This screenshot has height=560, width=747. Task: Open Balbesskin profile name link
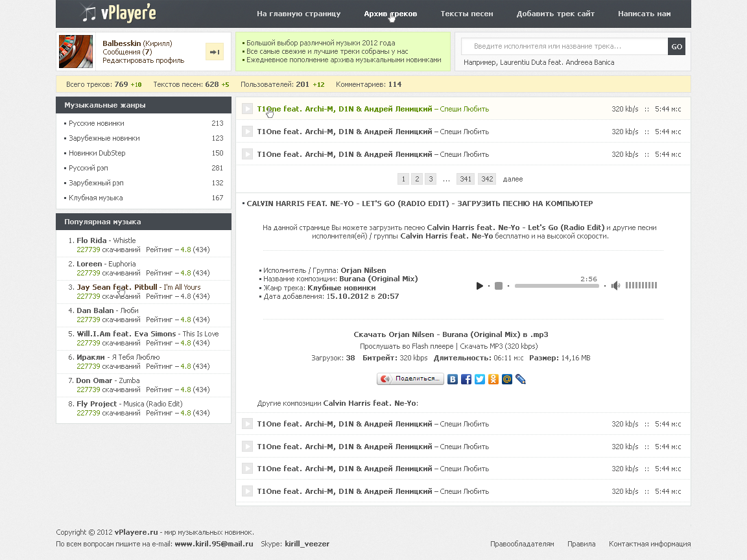121,43
